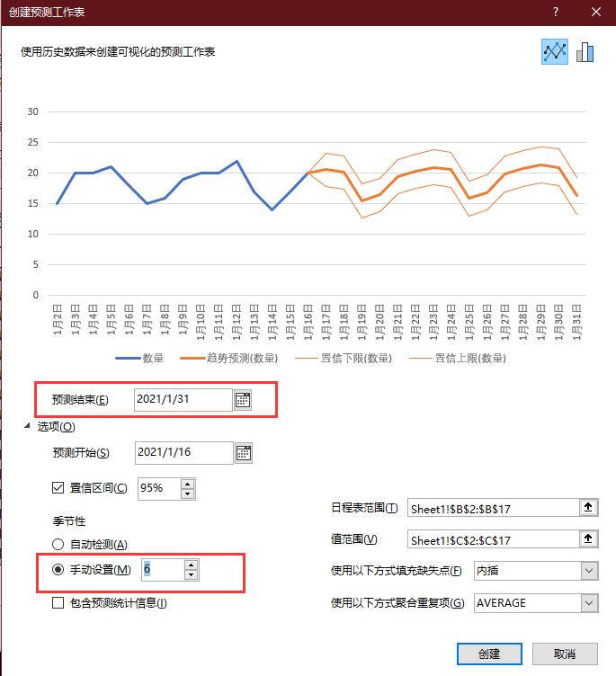616x676 pixels.
Task: Click the 取消 button
Action: click(x=565, y=654)
